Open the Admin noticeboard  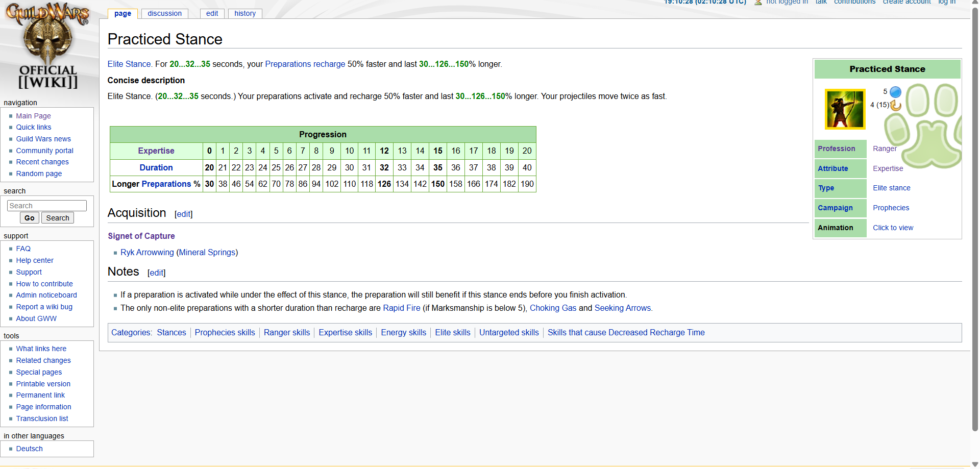[x=46, y=295]
